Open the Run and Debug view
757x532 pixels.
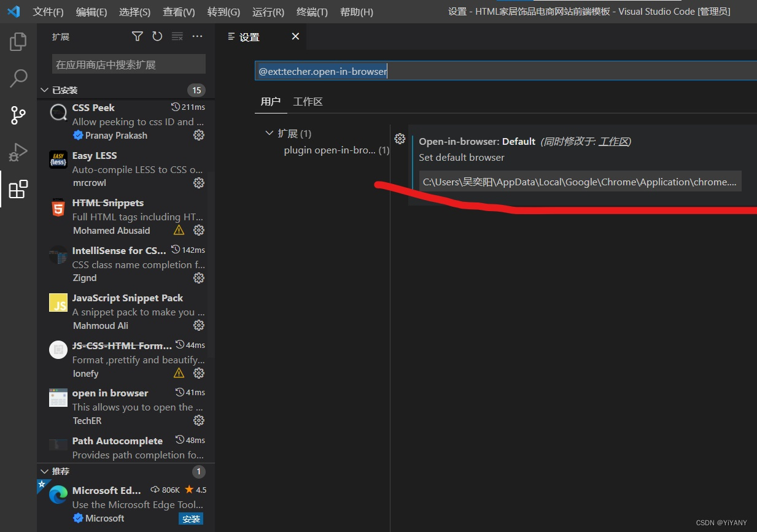(18, 152)
